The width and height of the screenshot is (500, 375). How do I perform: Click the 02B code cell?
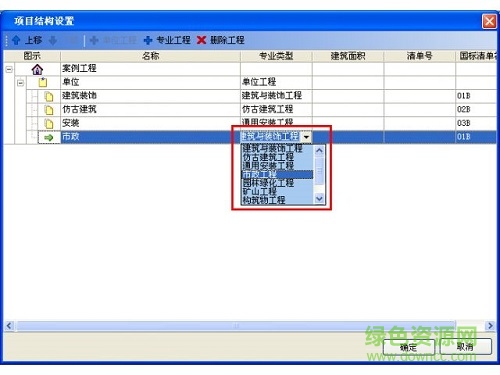tap(476, 110)
